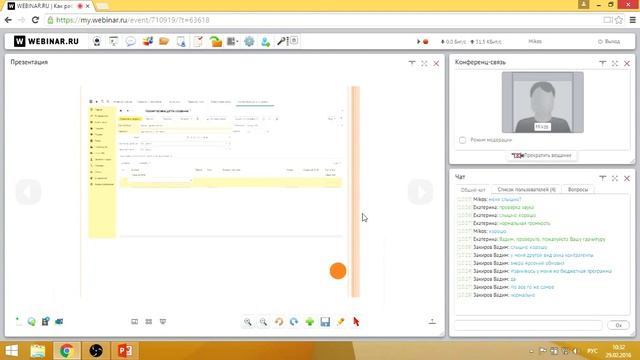Expand the layout dropdown in toolbar
Screen dimensions: 640x360
[232, 41]
